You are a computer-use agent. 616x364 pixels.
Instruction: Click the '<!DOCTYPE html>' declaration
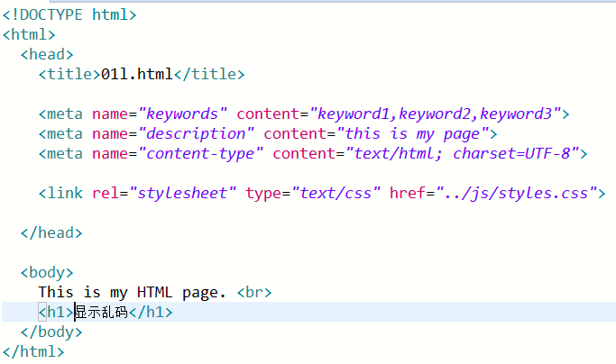[x=69, y=15]
